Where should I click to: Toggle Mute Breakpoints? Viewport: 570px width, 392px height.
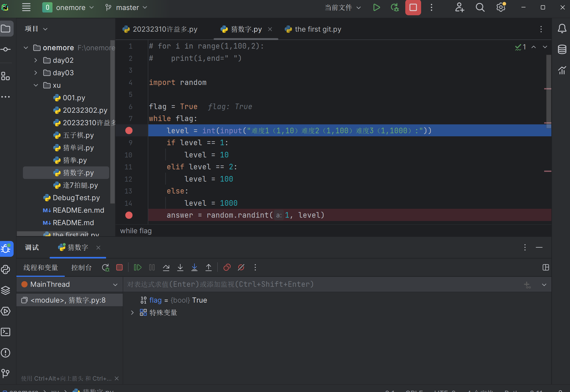241,267
